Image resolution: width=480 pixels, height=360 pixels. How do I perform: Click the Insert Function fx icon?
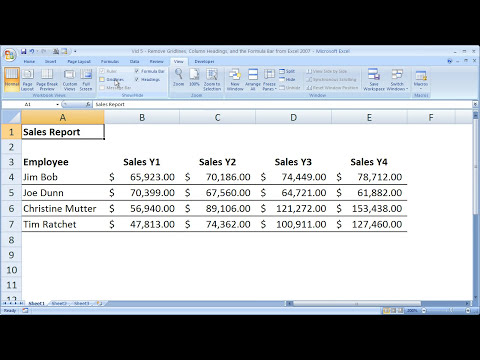(x=88, y=104)
